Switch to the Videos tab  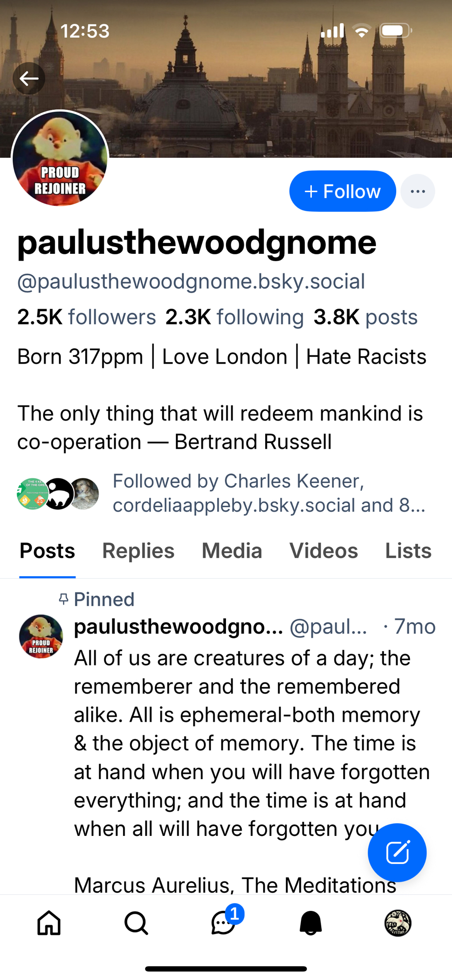click(x=324, y=551)
